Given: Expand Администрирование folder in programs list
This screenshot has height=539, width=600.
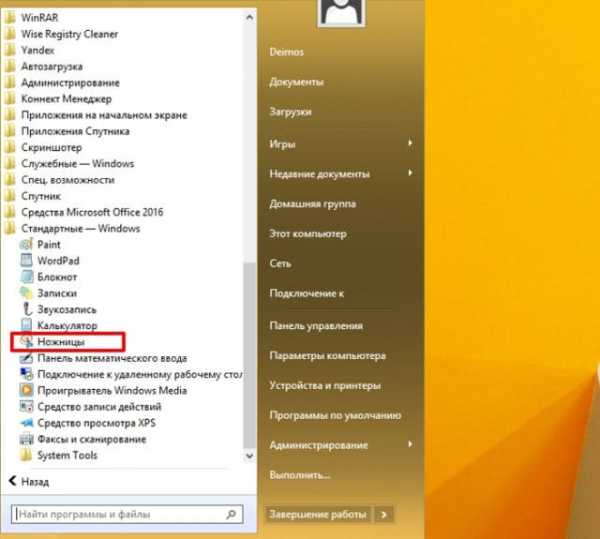Looking at the screenshot, I should pyautogui.click(x=70, y=83).
